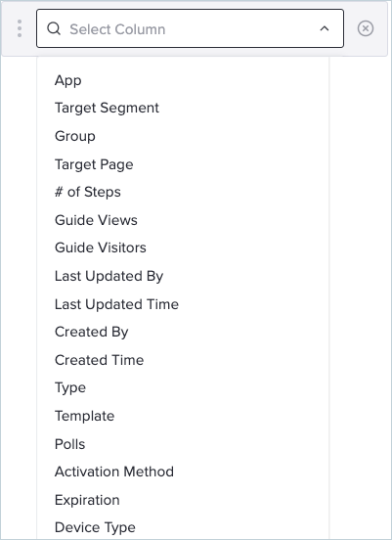
Task: Pick the Group column option
Action: click(x=75, y=136)
